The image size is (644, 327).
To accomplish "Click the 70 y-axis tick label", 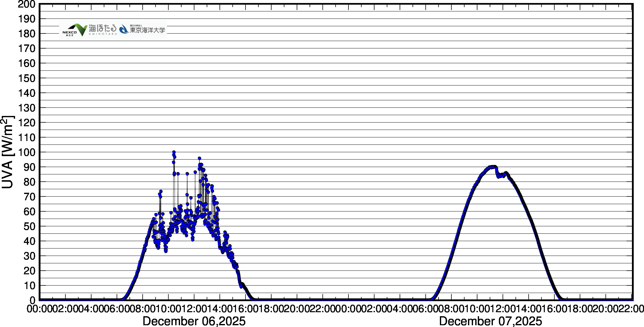I will coord(30,197).
